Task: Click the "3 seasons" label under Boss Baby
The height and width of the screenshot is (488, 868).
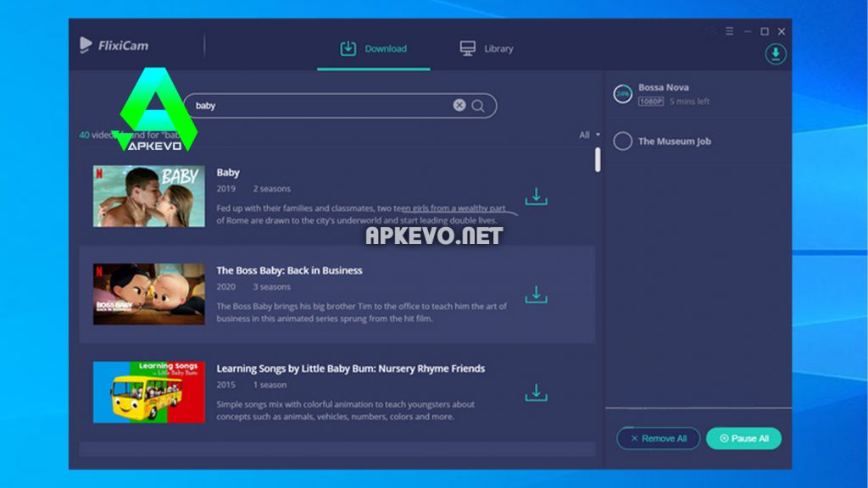Action: click(272, 286)
